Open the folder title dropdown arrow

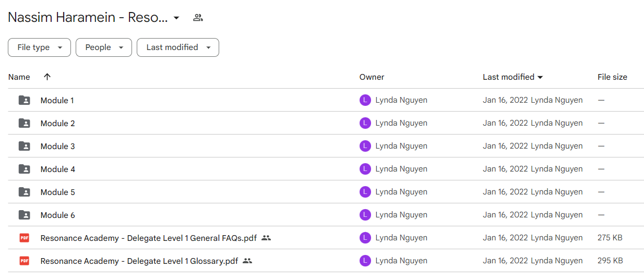[176, 18]
